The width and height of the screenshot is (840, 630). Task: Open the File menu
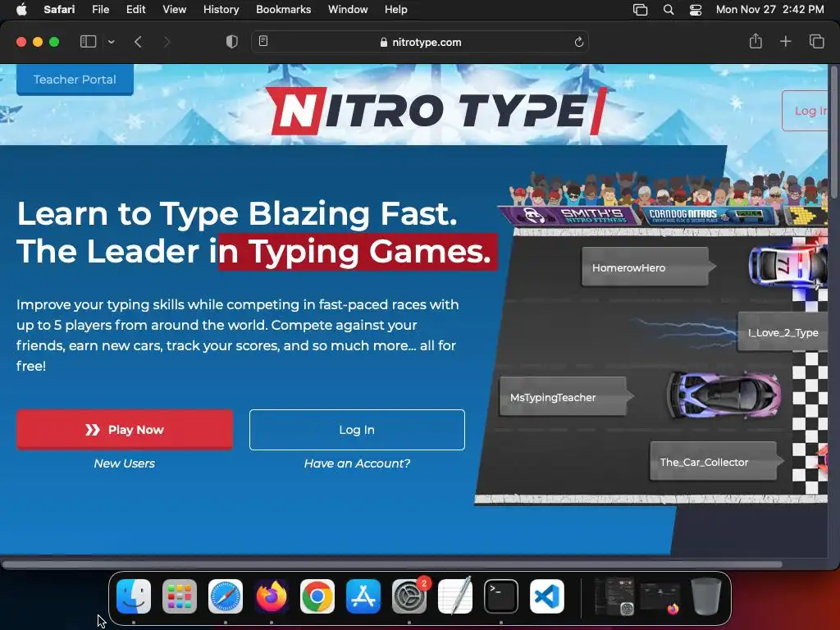(x=100, y=10)
